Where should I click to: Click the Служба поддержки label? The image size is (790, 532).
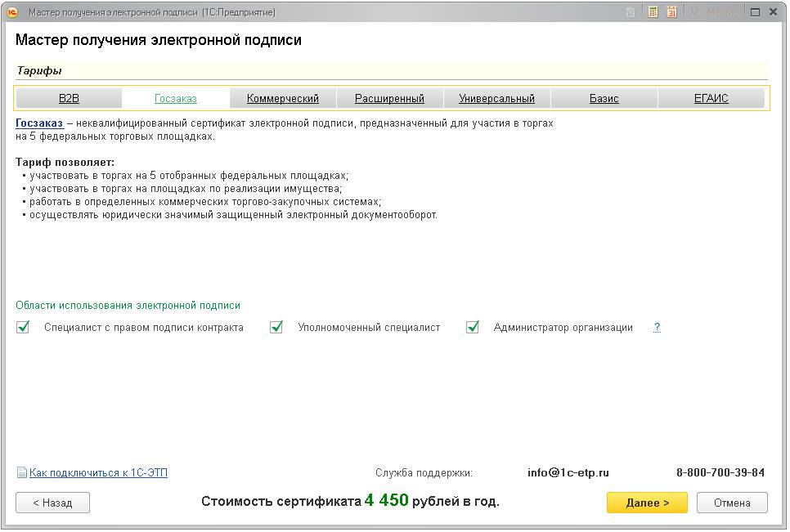tap(424, 472)
